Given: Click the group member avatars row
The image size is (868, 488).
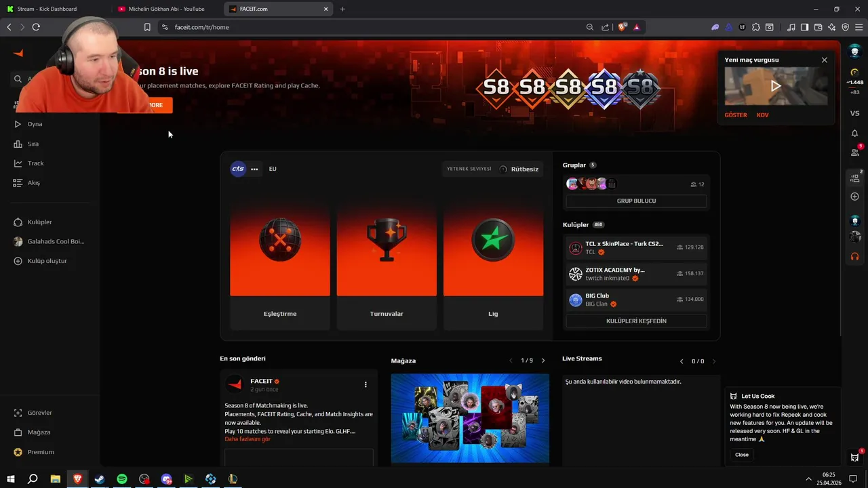Looking at the screenshot, I should tap(591, 184).
